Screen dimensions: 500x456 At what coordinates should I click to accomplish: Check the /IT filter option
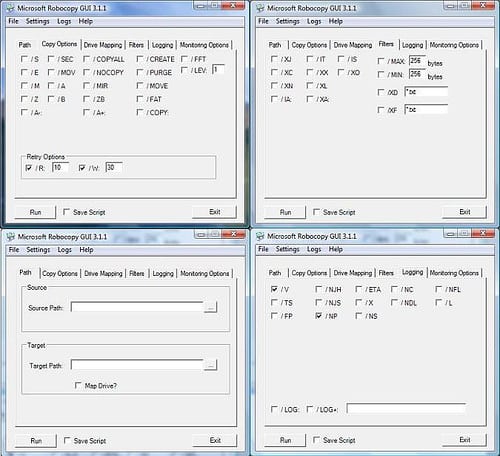pos(310,59)
